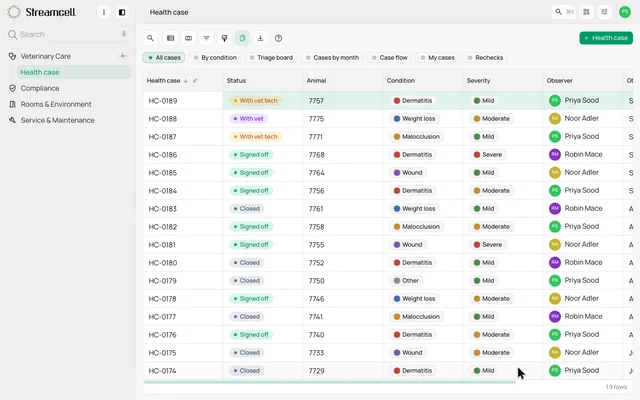Open the My cases view tab
The image size is (640, 400).
pos(438,58)
